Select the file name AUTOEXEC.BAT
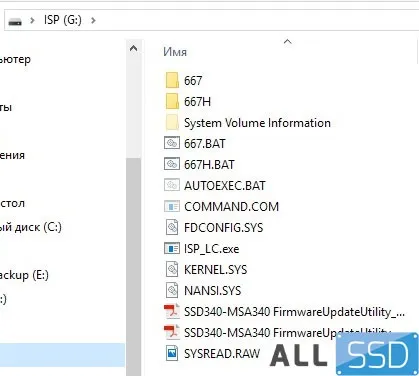This screenshot has width=419, height=376. [225, 186]
